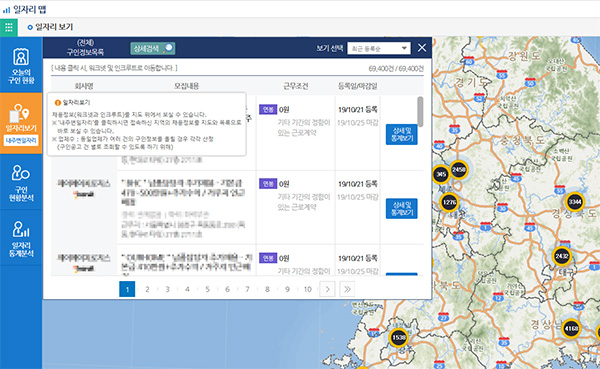Open 일자리 통계분석 sidebar item

pos(21,238)
